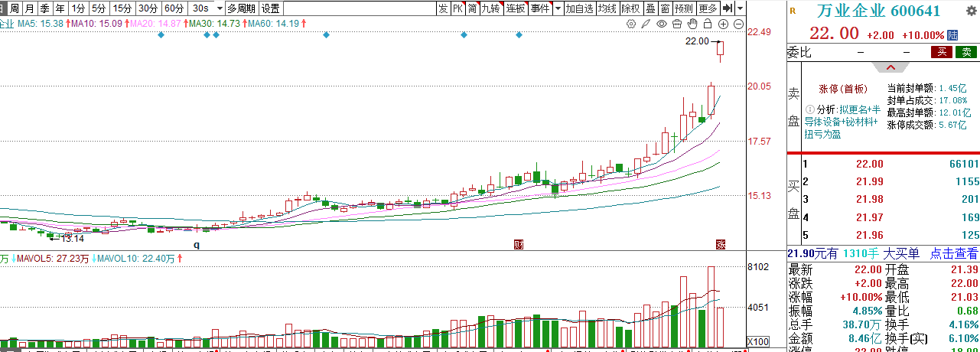Click 点击查看 to view large orders
Viewport: 980px width, 352px height.
953,253
